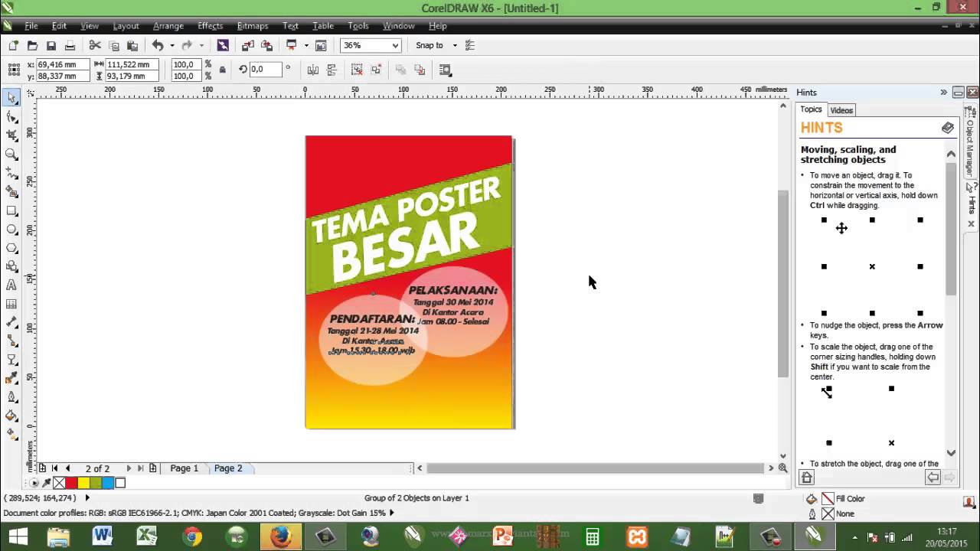Expand the Undo history dropdown arrow
This screenshot has width=980, height=551.
tap(171, 45)
